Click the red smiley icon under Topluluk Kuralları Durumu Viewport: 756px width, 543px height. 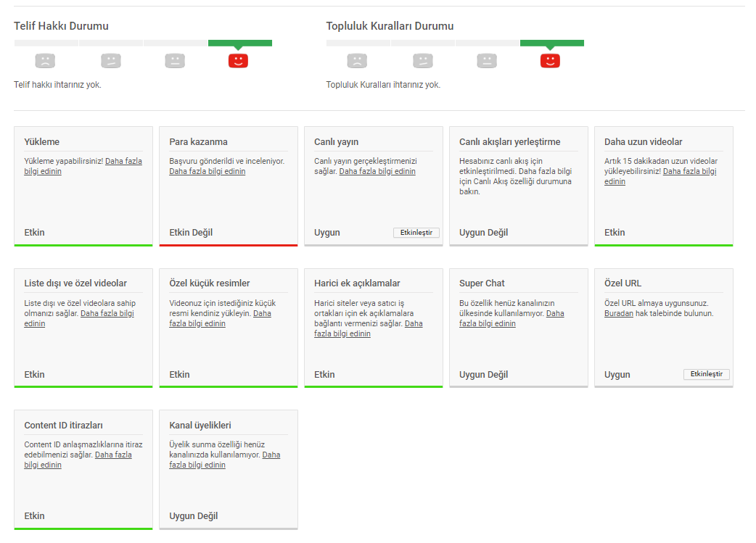(550, 61)
